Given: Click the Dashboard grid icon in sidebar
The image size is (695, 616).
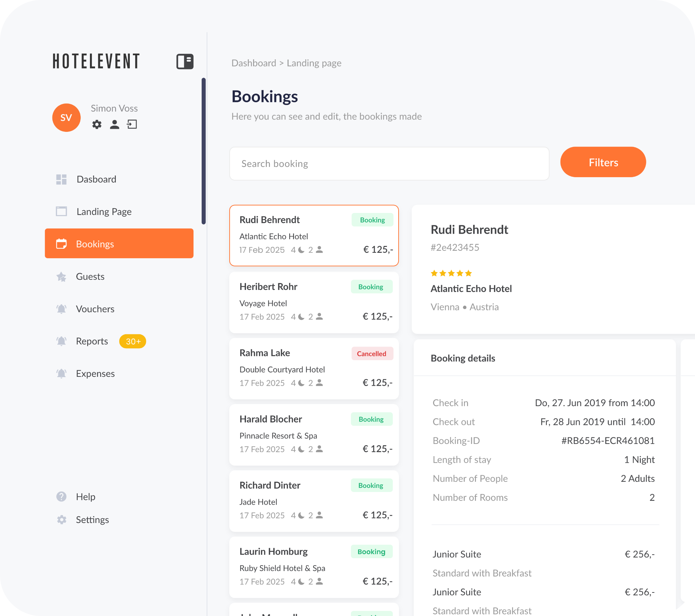Looking at the screenshot, I should (61, 179).
